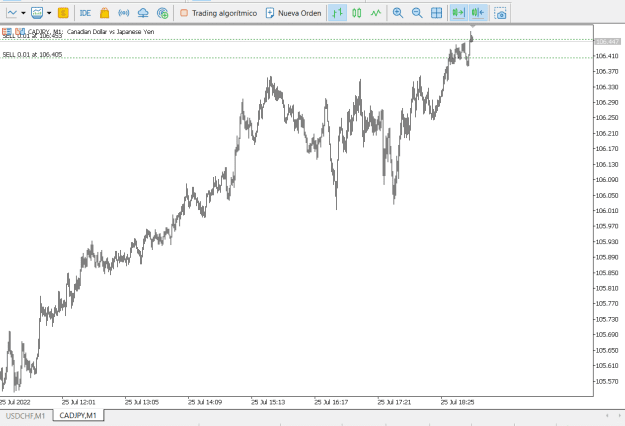
Task: Open the Signals broadcast icon
Action: pos(124,13)
